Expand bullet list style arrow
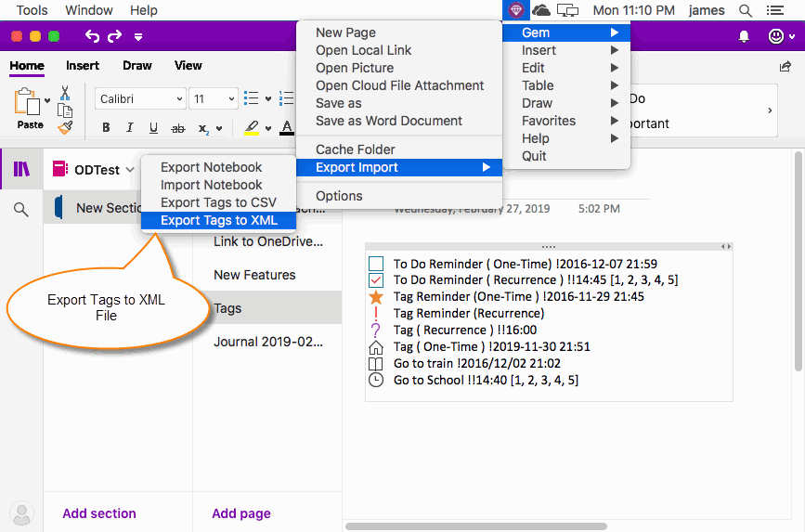 [x=268, y=98]
